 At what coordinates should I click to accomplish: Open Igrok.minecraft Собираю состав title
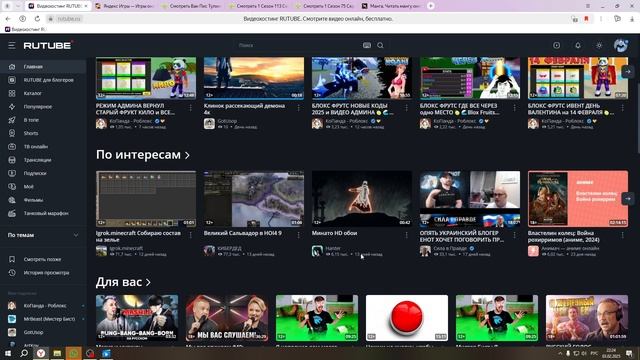tap(138, 236)
